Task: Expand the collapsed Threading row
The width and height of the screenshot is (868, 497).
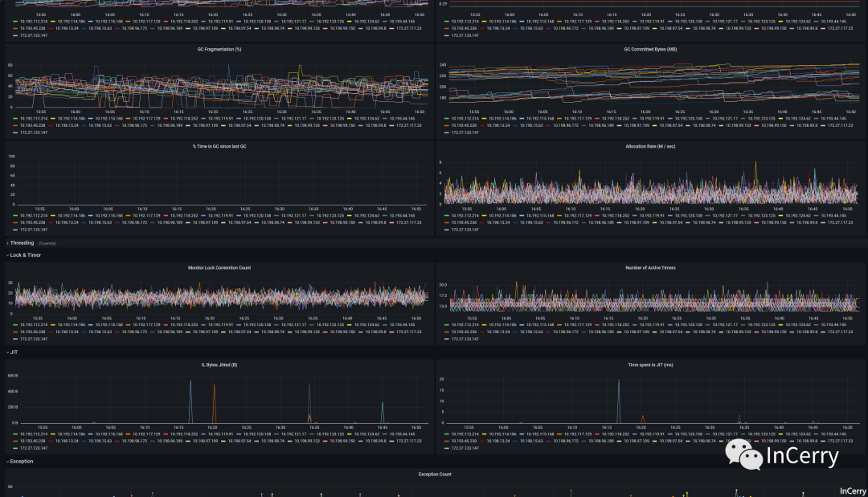Action: point(22,243)
